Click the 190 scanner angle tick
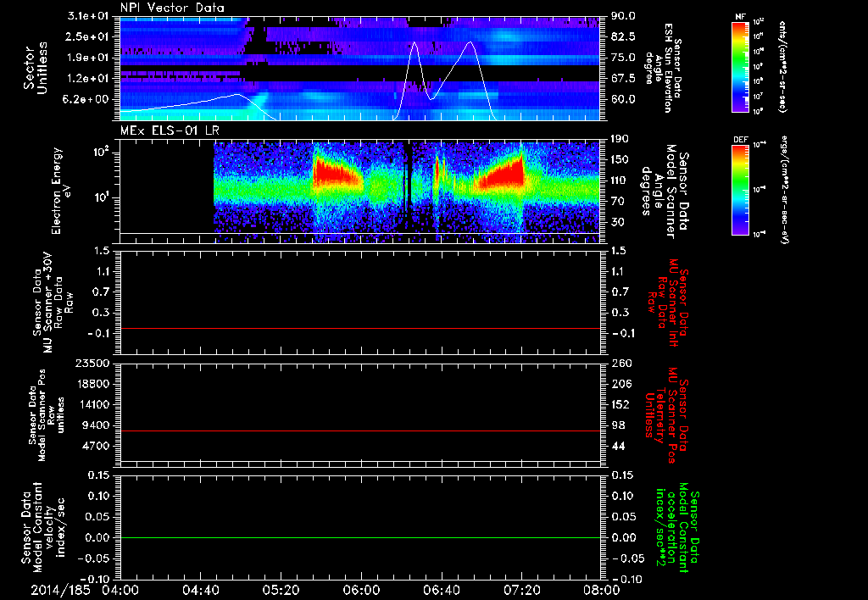 (620, 139)
